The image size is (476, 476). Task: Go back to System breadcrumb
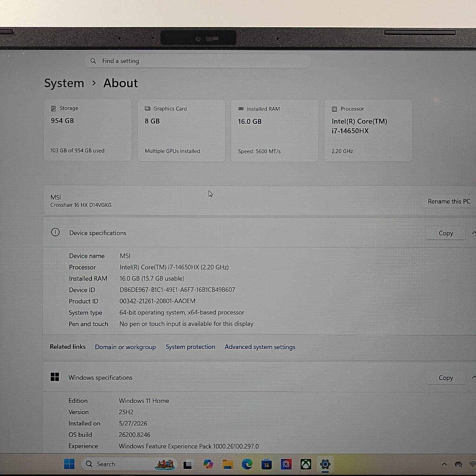[x=64, y=83]
